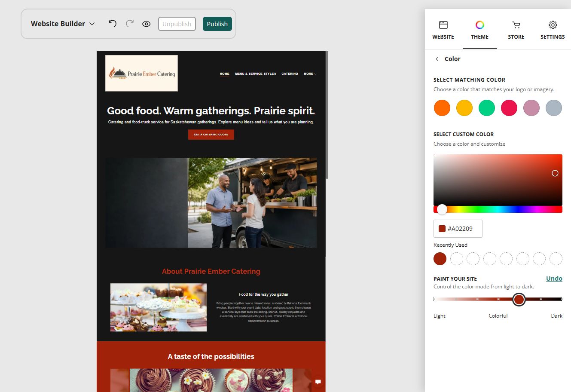Click the redo arrow icon

(x=129, y=24)
